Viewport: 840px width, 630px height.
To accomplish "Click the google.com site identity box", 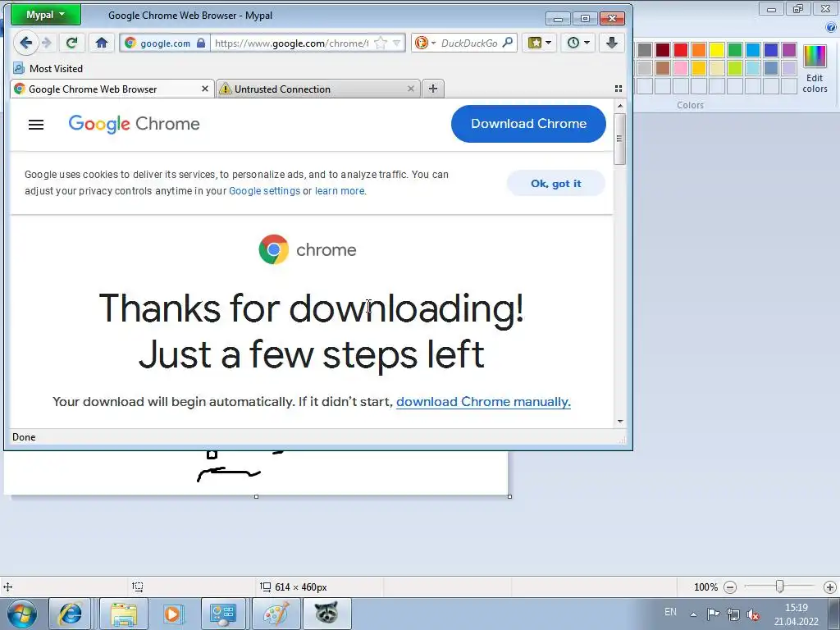I will pos(164,43).
